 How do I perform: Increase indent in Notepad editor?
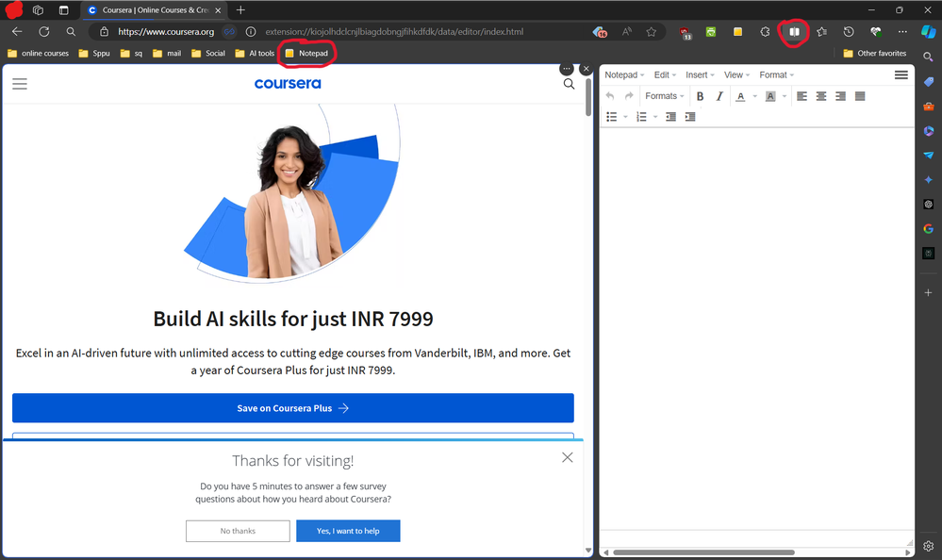click(689, 117)
